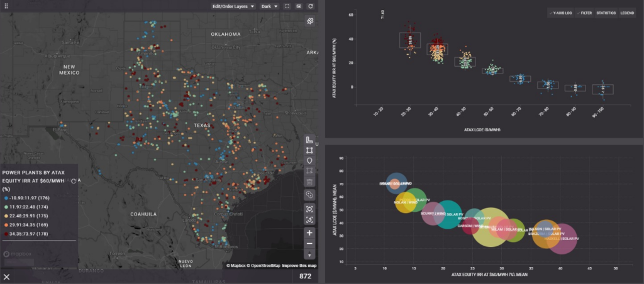
Task: Close the legend panel with X
Action: pos(7,276)
